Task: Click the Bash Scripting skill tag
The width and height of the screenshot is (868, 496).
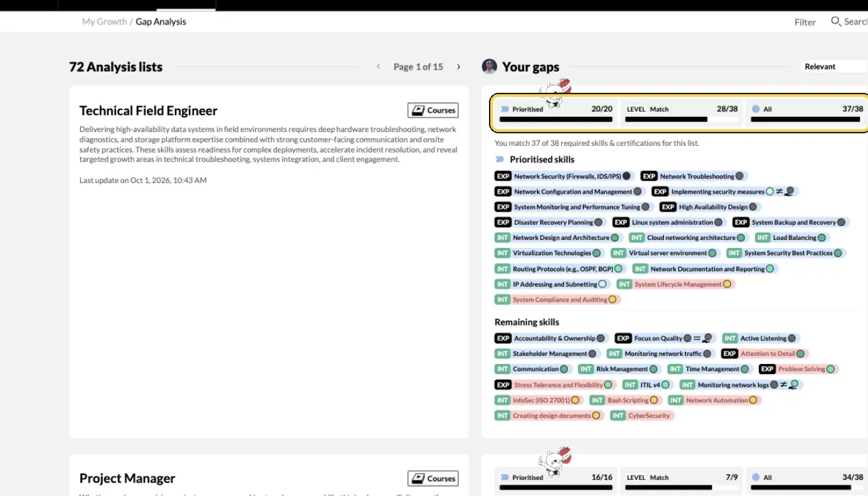Action: point(625,401)
